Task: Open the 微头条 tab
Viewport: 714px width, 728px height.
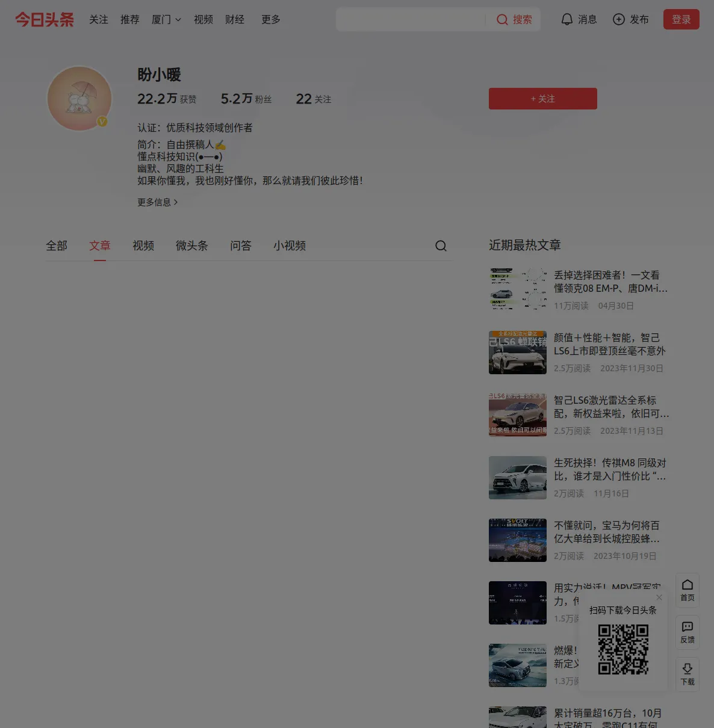Action: click(192, 245)
